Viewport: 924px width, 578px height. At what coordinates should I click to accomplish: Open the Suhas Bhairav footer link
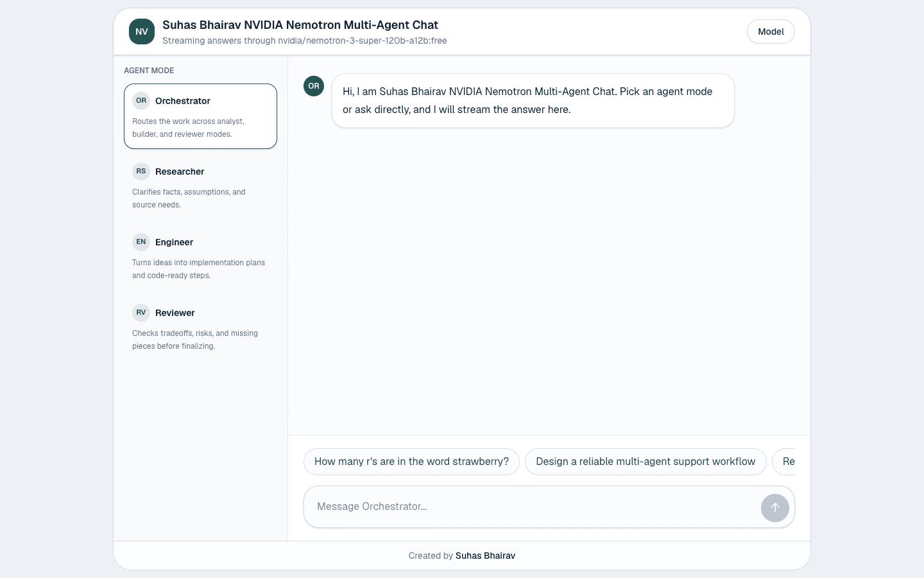click(x=485, y=556)
